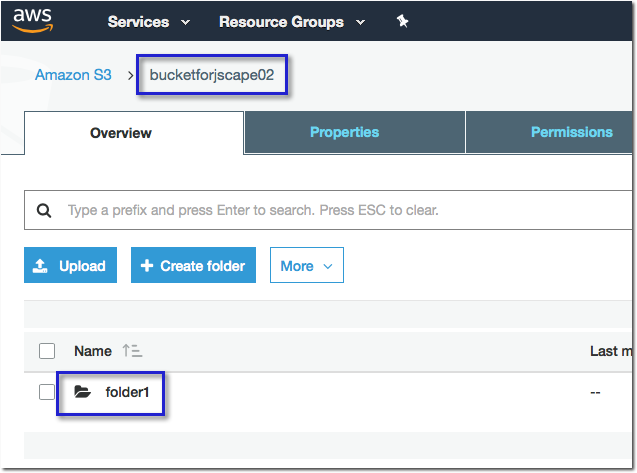Click the Last modified column header
Viewport: 637px width, 473px height.
pyautogui.click(x=611, y=351)
